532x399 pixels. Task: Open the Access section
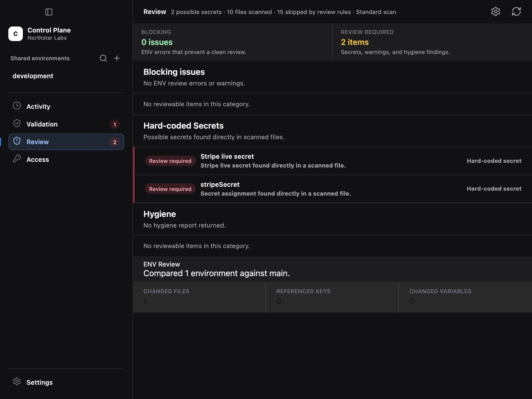click(66, 159)
